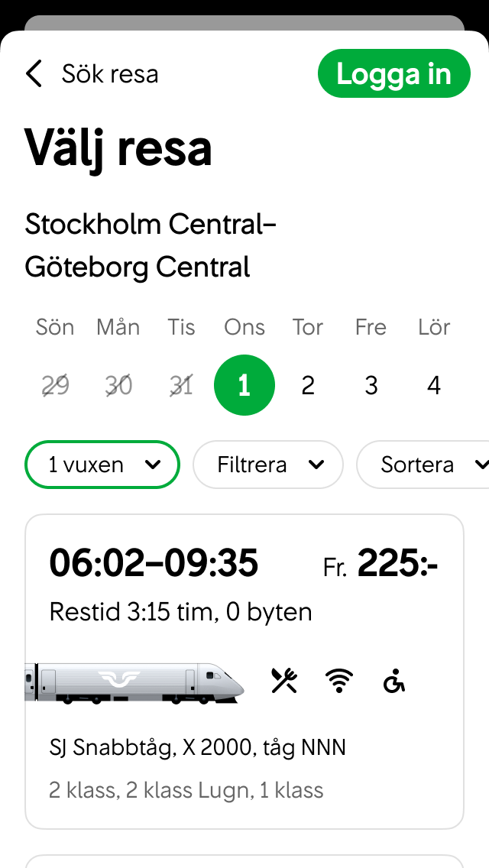The height and width of the screenshot is (868, 489).
Task: Open the Filtrera options
Action: (267, 465)
